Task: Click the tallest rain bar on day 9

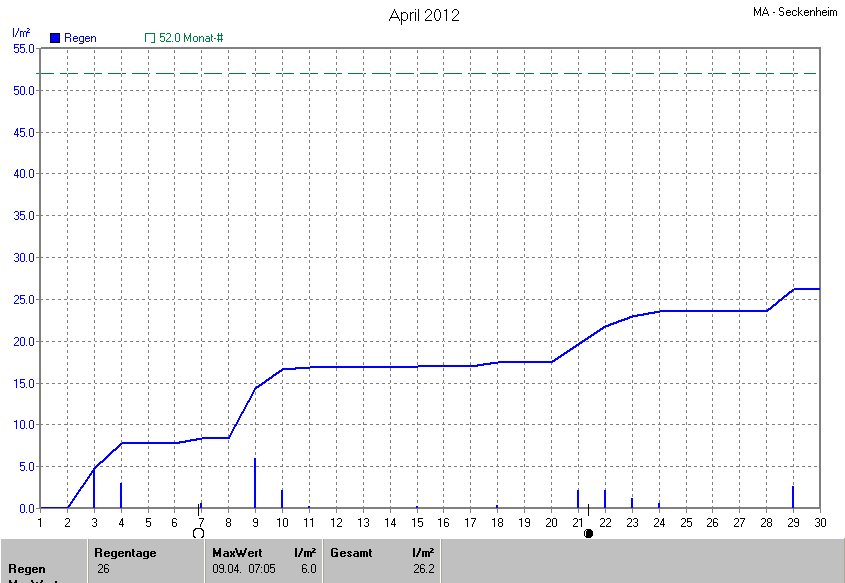Action: tap(255, 484)
